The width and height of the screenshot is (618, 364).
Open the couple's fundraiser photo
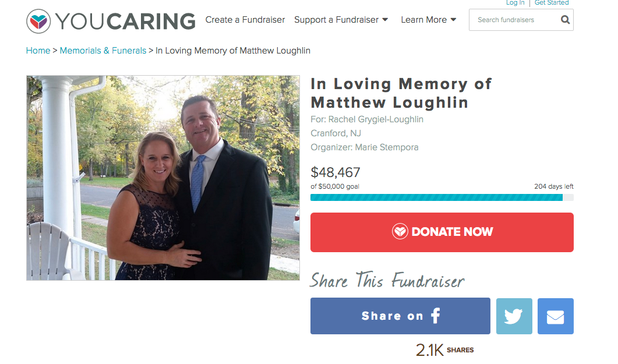(163, 178)
